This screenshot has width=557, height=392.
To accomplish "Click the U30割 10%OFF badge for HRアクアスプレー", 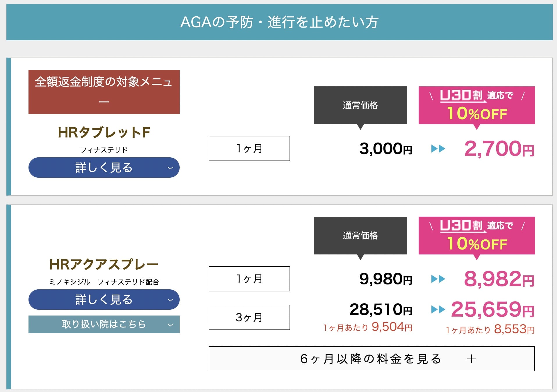I will (476, 236).
